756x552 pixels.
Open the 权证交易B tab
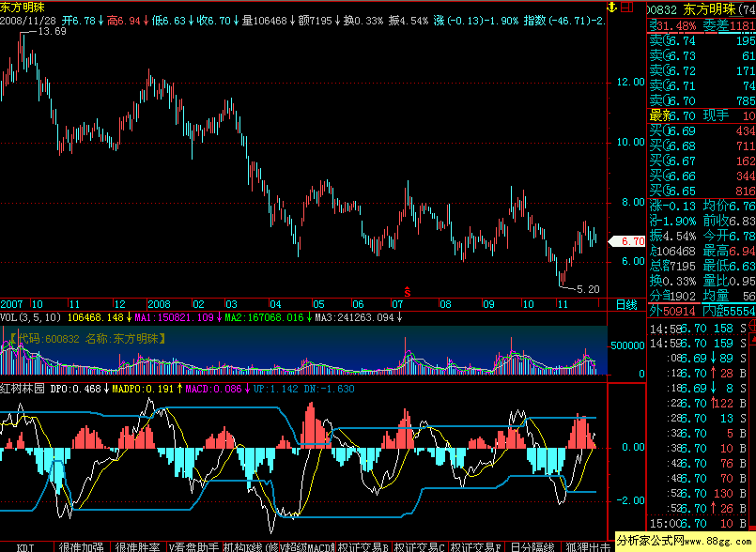coord(363,547)
